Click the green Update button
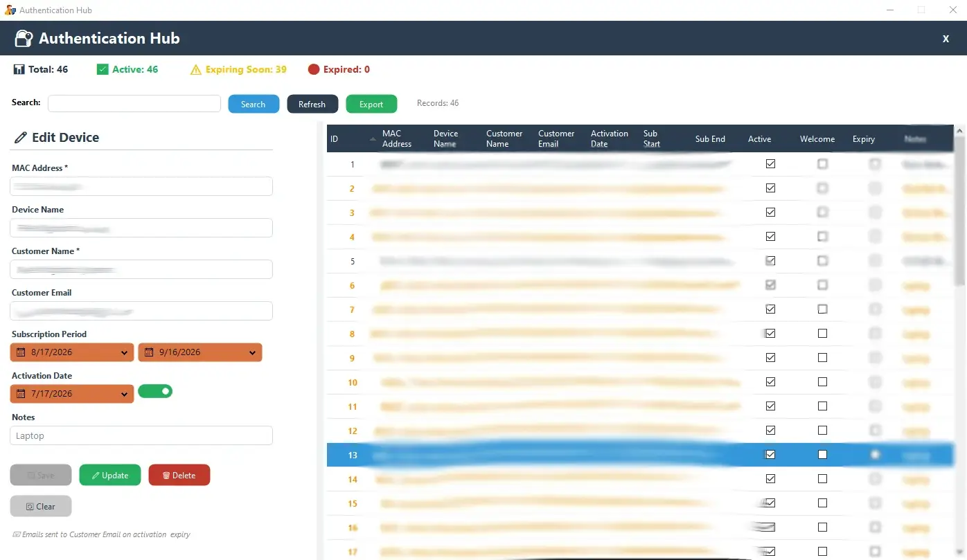 110,475
